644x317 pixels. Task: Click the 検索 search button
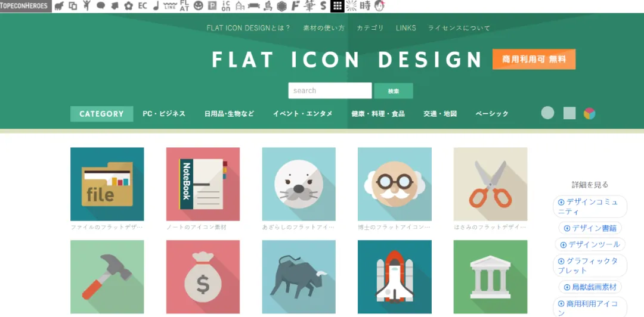coord(394,91)
